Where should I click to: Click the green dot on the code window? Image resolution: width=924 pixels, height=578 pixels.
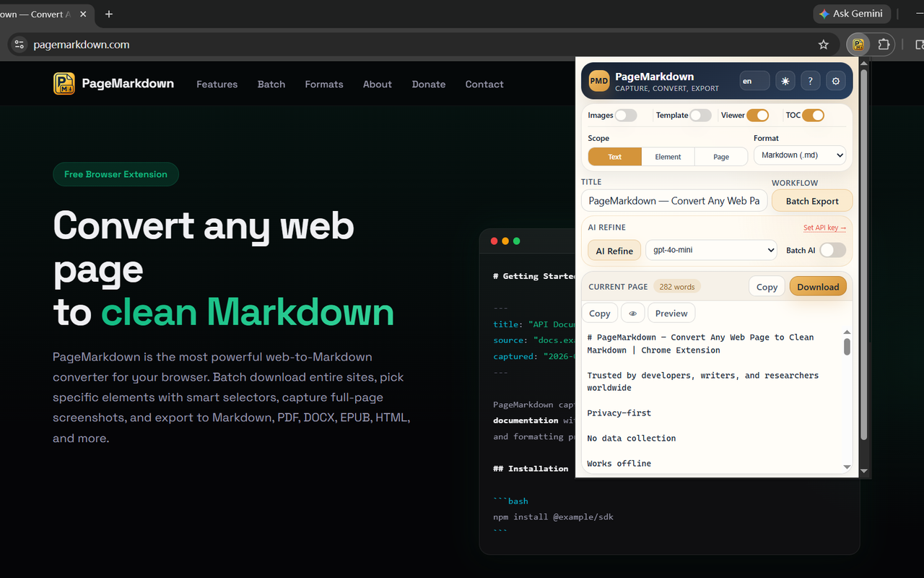tap(516, 241)
